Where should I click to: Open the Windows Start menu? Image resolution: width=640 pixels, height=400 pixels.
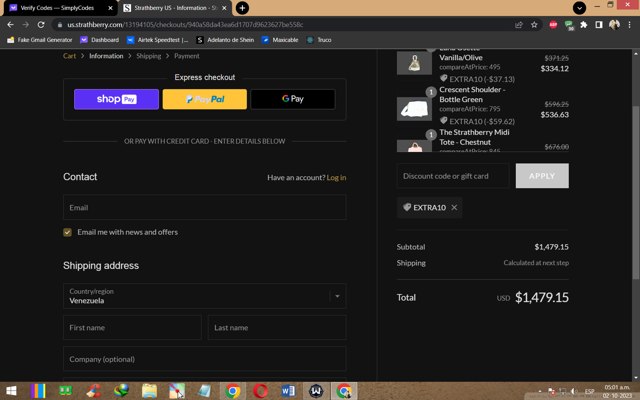(x=11, y=391)
